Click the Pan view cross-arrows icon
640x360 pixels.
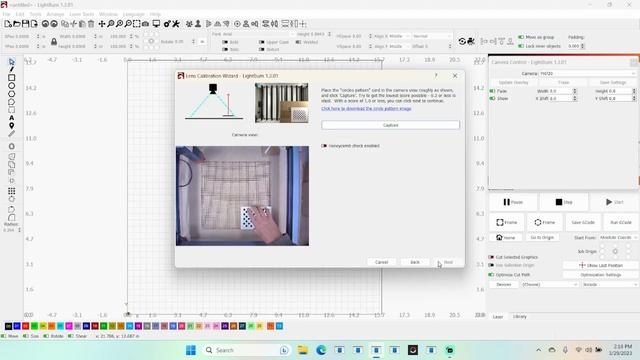[102, 24]
